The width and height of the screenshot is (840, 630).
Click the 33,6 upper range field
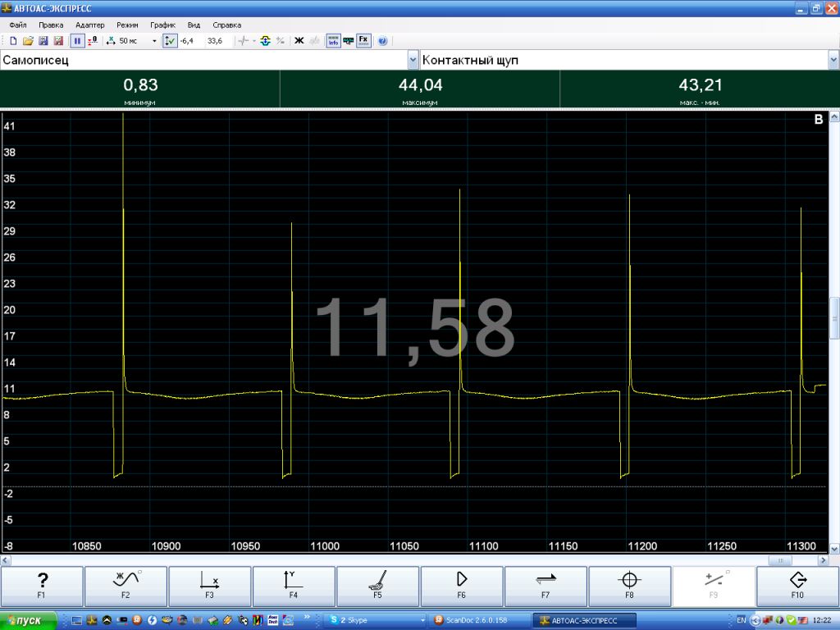pos(218,41)
